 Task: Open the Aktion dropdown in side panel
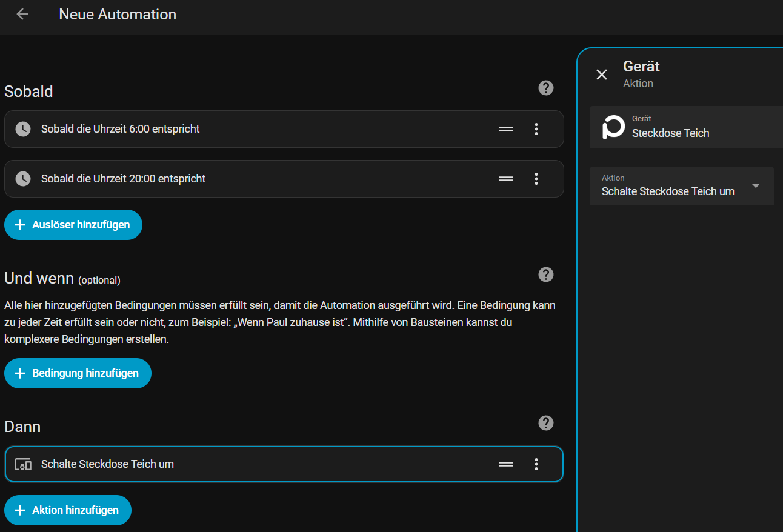pyautogui.click(x=681, y=186)
